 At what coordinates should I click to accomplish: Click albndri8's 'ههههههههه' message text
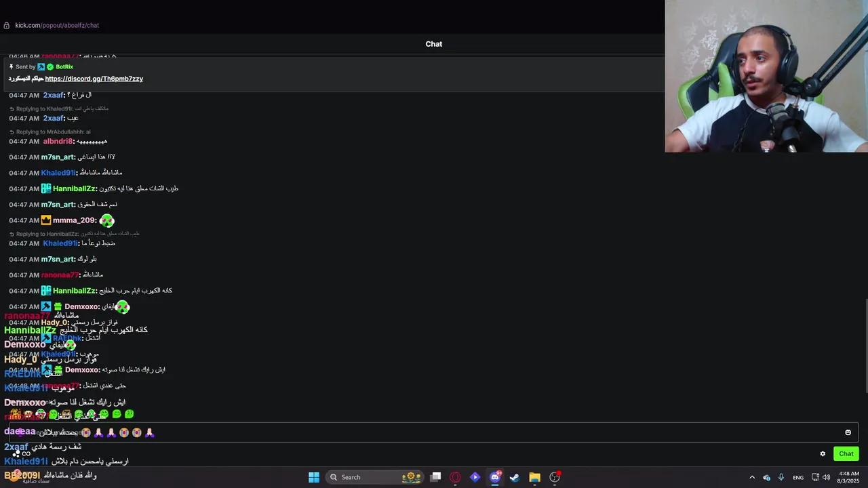click(92, 142)
